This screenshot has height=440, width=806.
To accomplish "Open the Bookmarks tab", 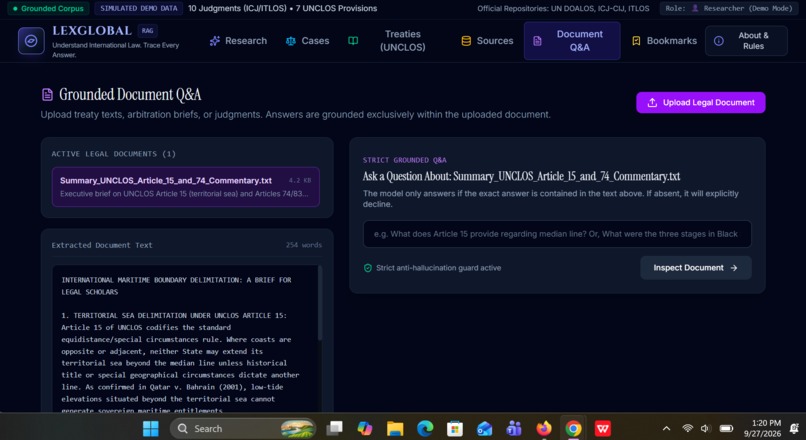I will (x=664, y=41).
